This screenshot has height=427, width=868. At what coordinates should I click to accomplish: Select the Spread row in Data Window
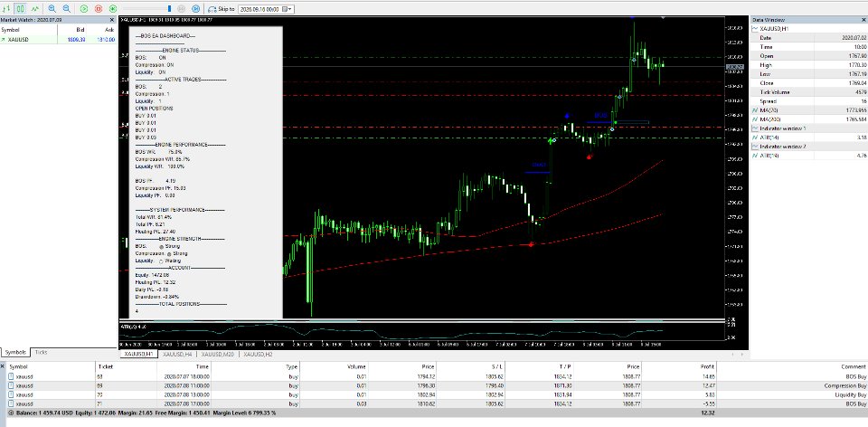(809, 101)
